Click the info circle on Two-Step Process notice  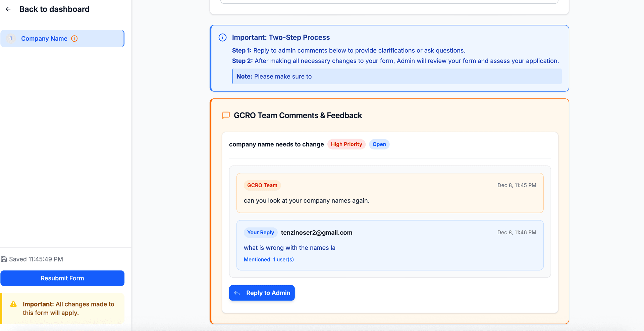pyautogui.click(x=222, y=37)
